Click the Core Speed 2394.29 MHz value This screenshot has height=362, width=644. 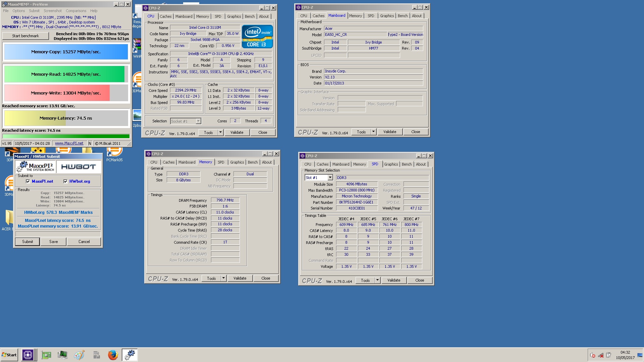click(186, 90)
